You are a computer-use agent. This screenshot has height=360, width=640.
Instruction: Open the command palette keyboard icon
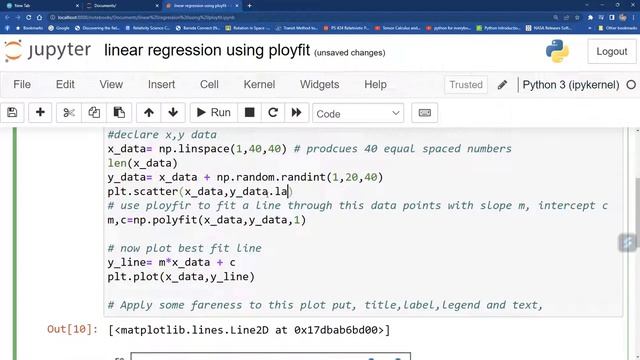click(x=424, y=113)
